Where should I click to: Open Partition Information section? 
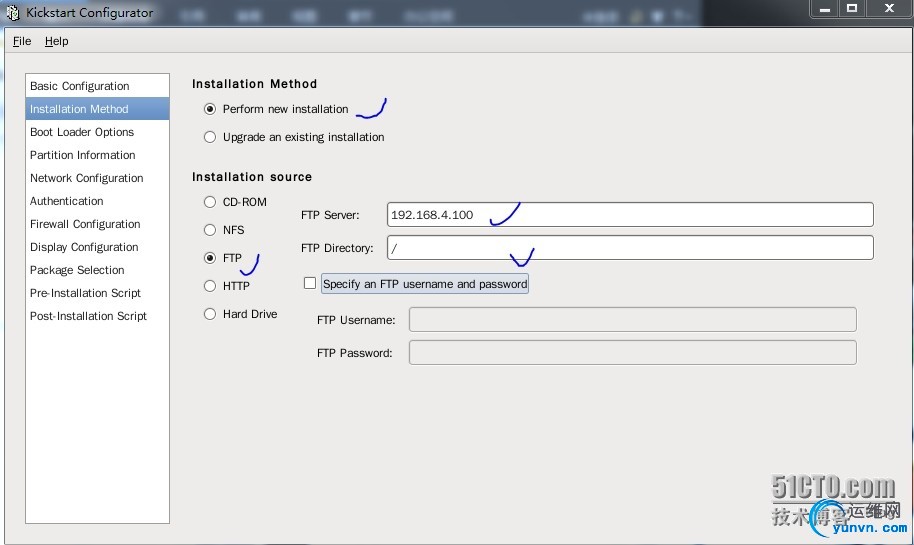click(x=97, y=155)
